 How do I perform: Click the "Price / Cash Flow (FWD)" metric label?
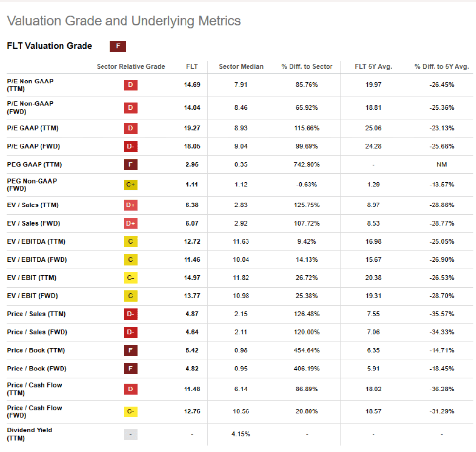click(34, 411)
